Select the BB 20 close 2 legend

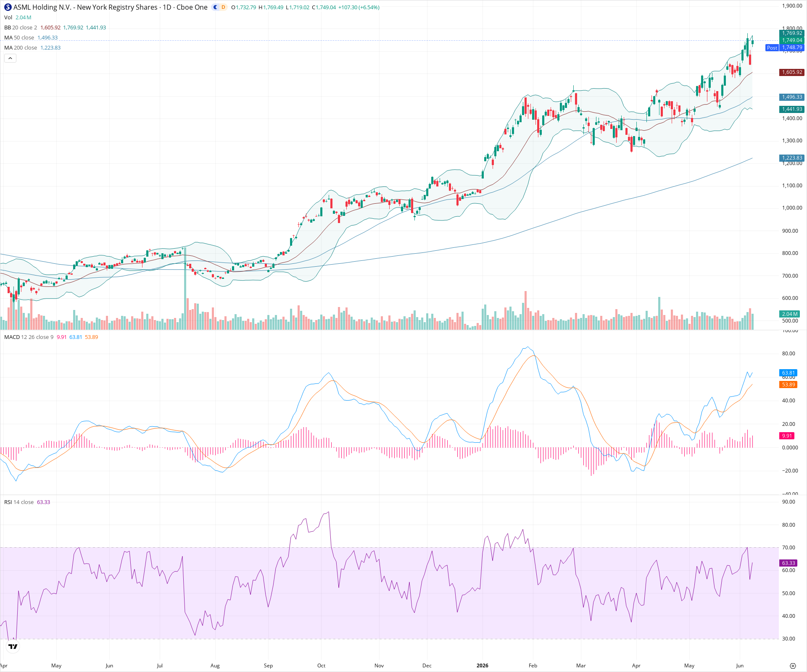pos(21,27)
